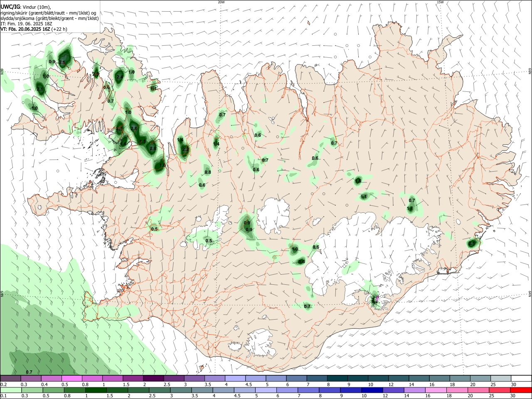Click the '20W' longitude label
532x399 pixels.
[x=221, y=2]
